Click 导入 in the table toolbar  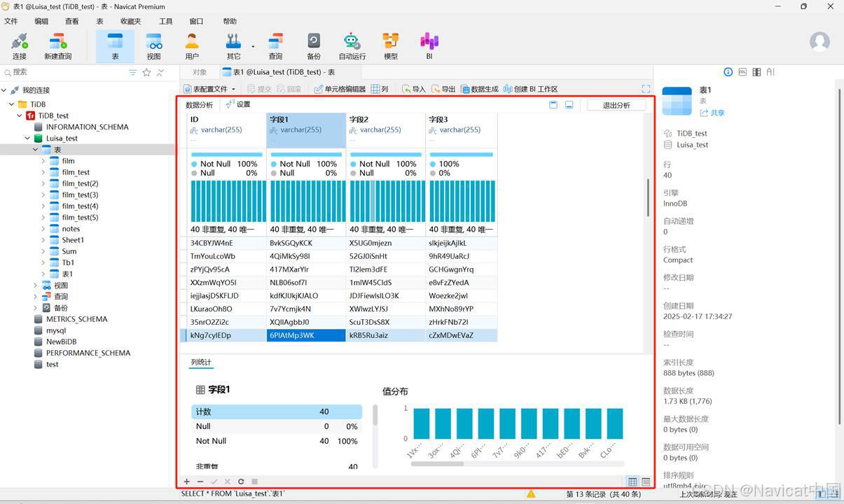[413, 89]
